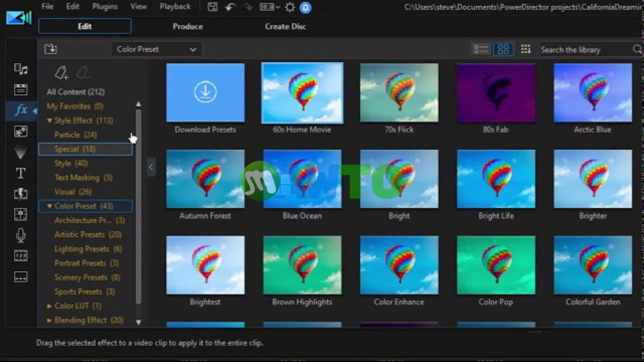Open the Plugins menu
644x362 pixels.
105,7
